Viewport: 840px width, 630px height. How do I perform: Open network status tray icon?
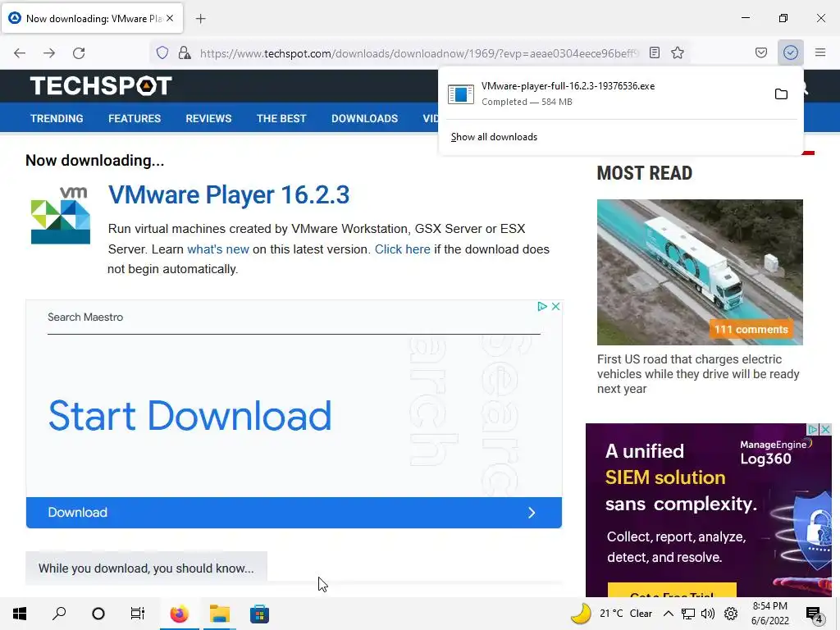pyautogui.click(x=688, y=614)
